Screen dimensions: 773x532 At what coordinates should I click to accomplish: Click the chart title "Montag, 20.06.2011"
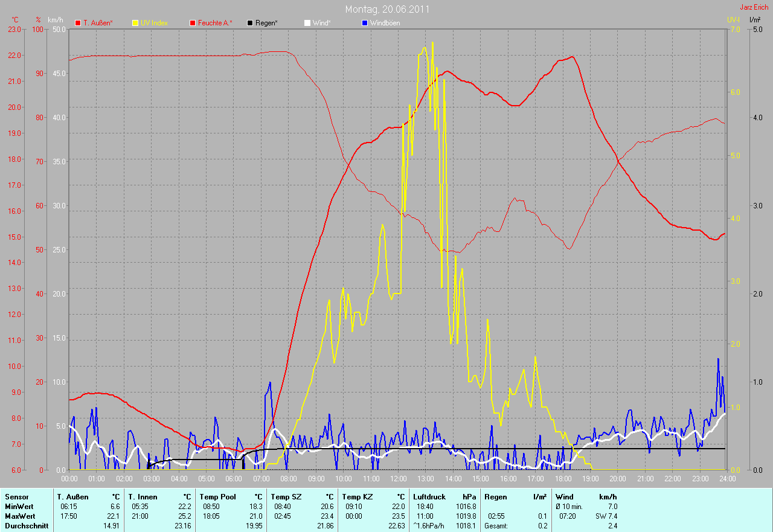click(x=388, y=9)
